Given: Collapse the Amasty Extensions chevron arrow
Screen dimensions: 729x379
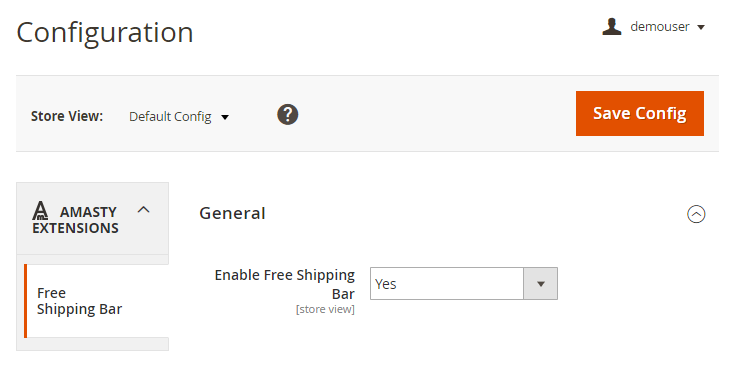Looking at the screenshot, I should (144, 210).
